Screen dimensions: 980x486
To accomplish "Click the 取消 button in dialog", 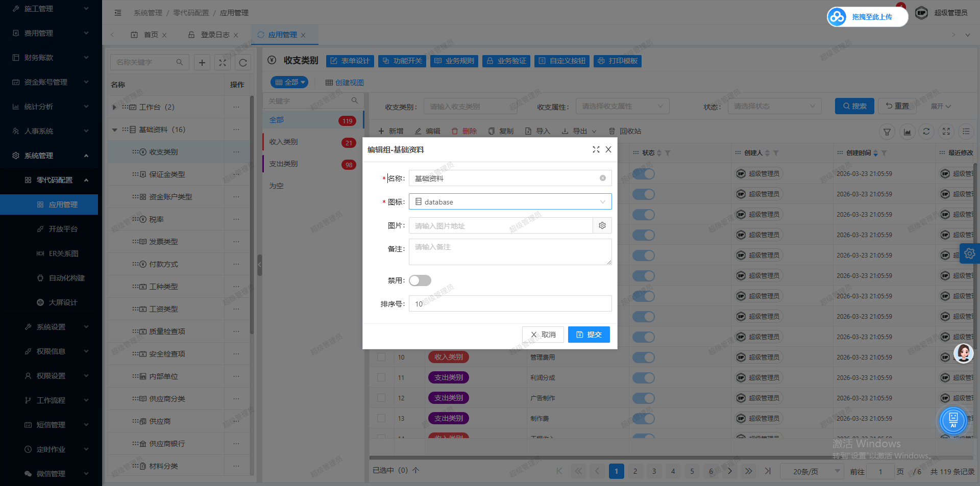I will [543, 335].
